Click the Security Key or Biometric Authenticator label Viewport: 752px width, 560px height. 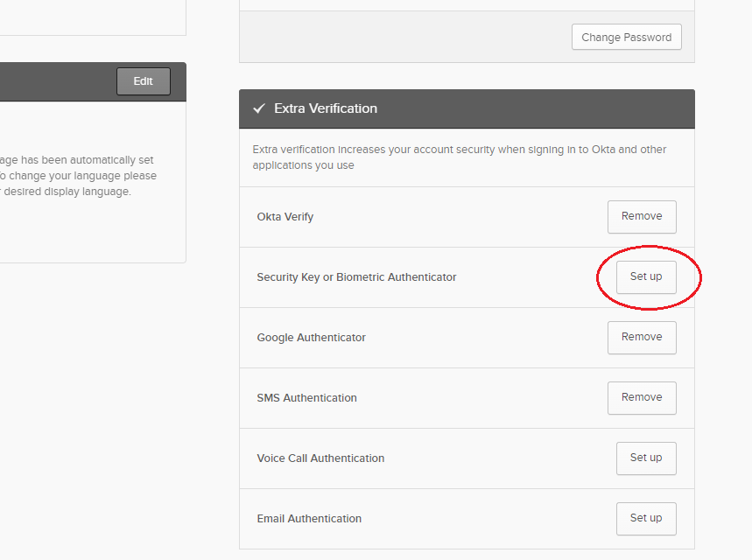pyautogui.click(x=356, y=277)
